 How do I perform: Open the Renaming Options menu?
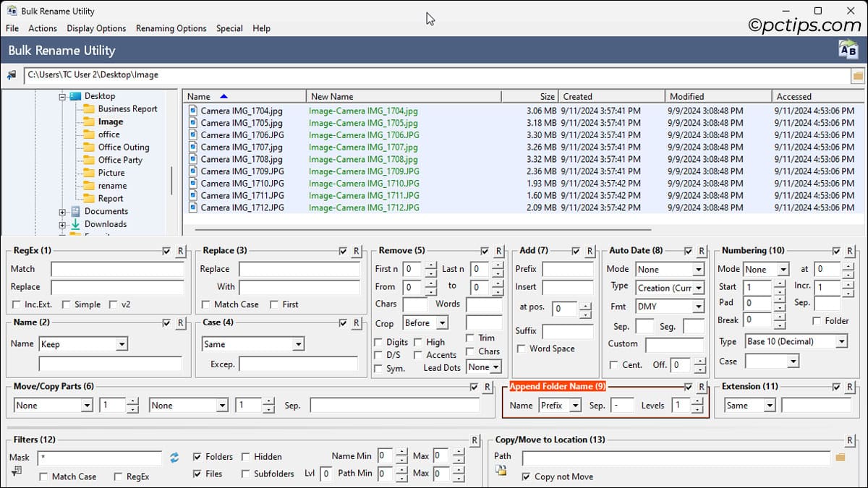[171, 28]
